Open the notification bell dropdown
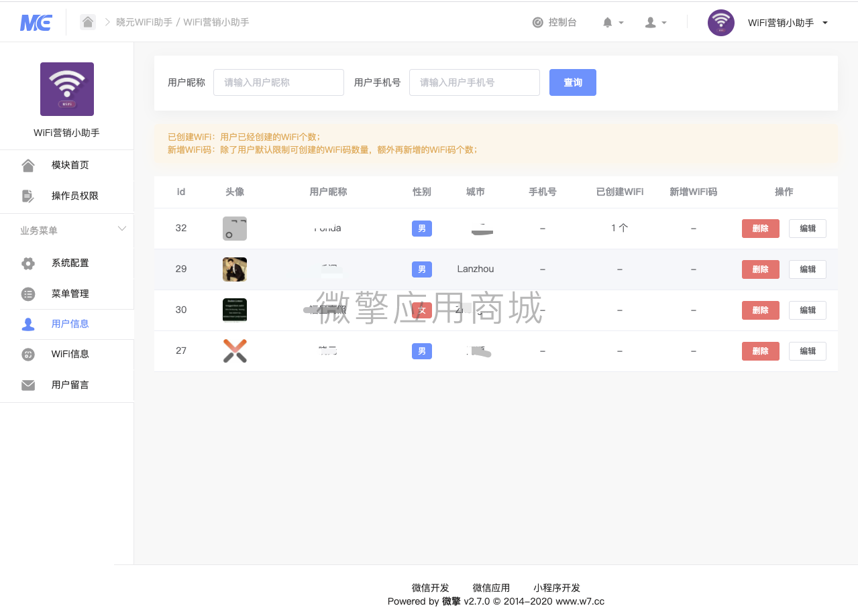This screenshot has width=858, height=616. 613,22
